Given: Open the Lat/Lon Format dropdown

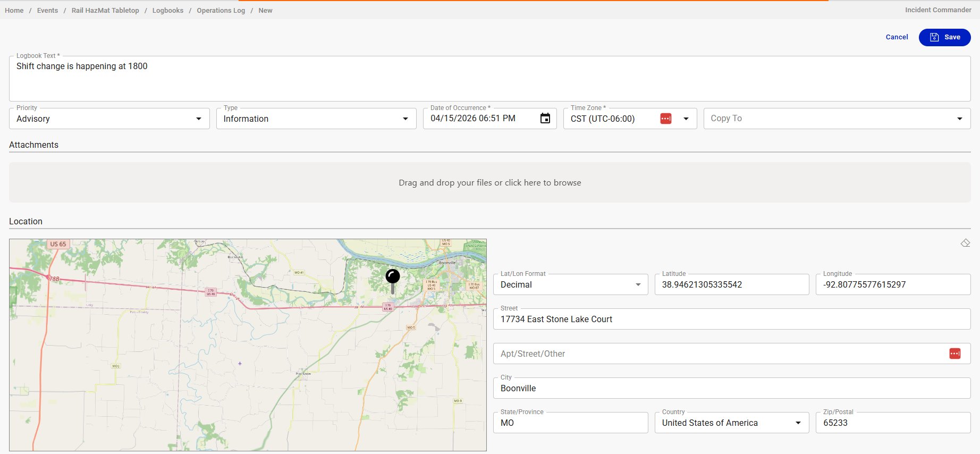Looking at the screenshot, I should point(570,284).
